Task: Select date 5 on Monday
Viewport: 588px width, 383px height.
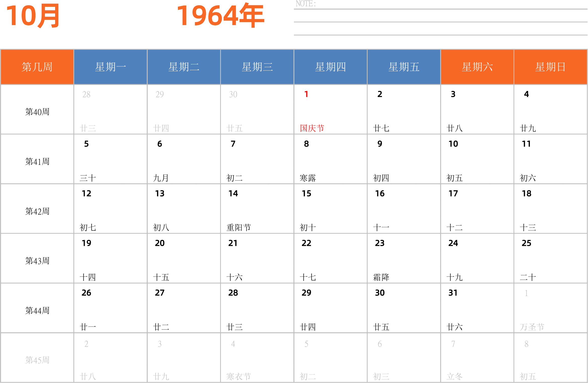Action: pos(86,144)
